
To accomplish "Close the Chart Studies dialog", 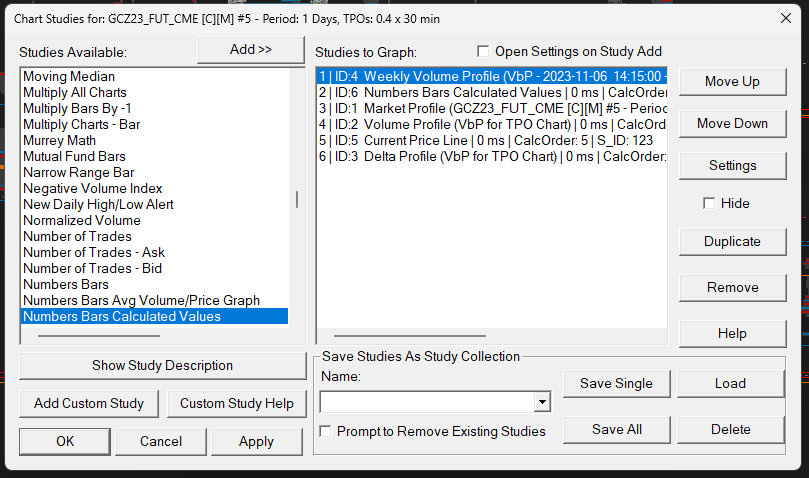I will [784, 17].
